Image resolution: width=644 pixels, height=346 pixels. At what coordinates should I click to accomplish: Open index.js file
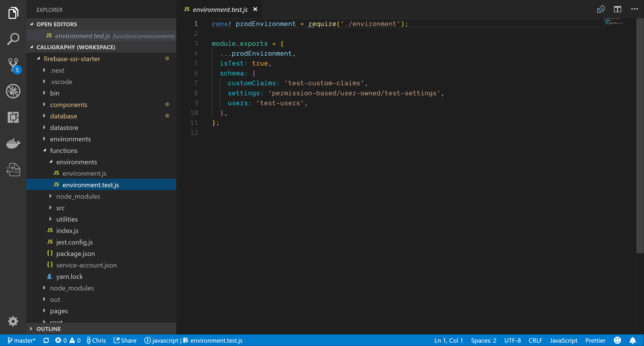[x=101, y=231]
